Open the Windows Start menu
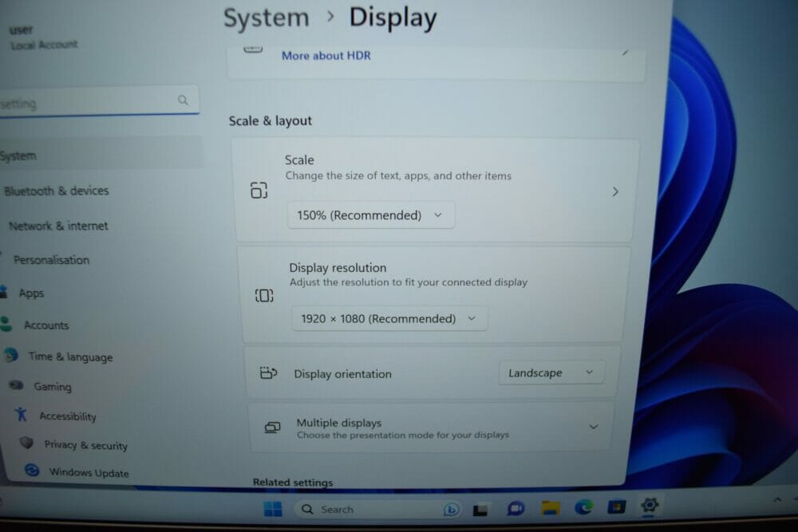This screenshot has width=798, height=532. (x=273, y=509)
